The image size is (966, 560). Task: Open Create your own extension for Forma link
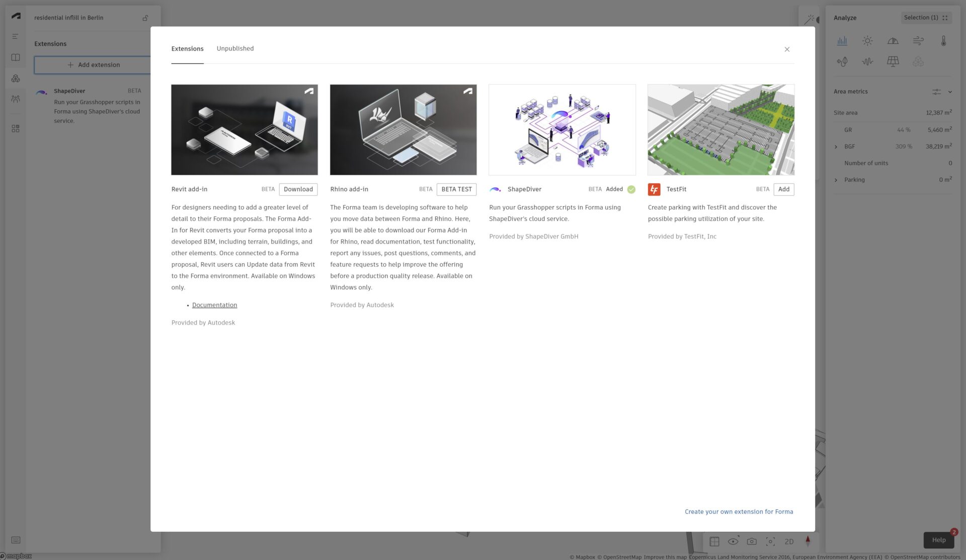tap(739, 512)
